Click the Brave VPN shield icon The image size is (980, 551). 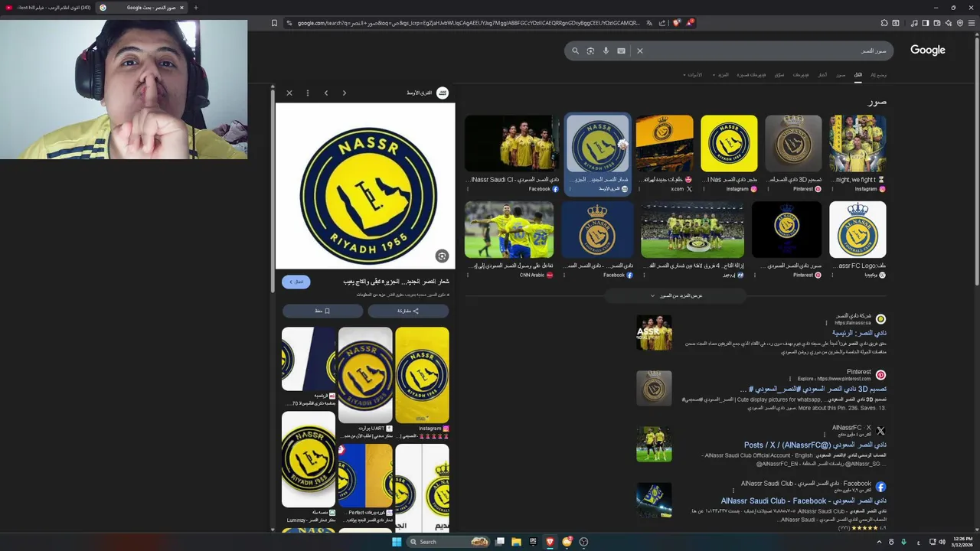tap(960, 23)
